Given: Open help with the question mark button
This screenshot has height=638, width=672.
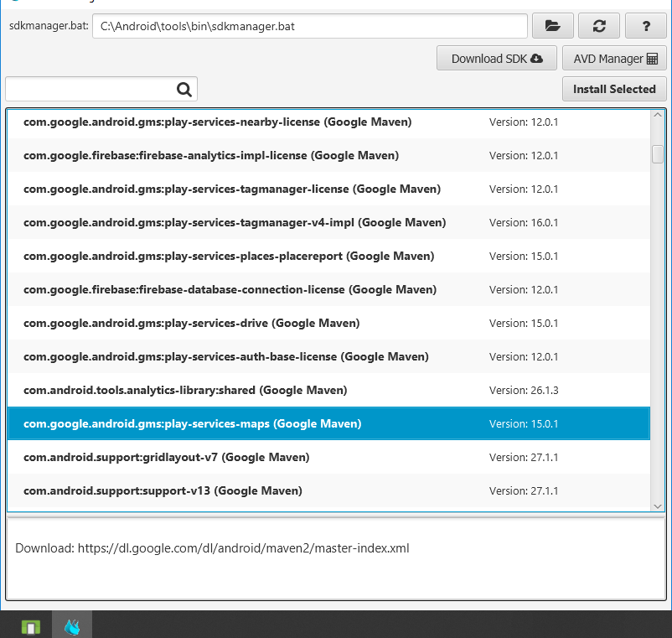Looking at the screenshot, I should tap(646, 26).
